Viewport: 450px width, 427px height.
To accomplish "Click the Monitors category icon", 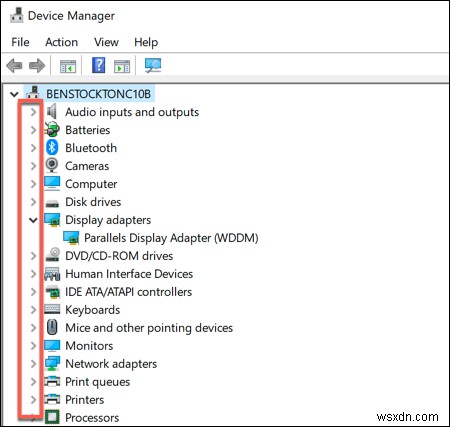I will click(52, 345).
